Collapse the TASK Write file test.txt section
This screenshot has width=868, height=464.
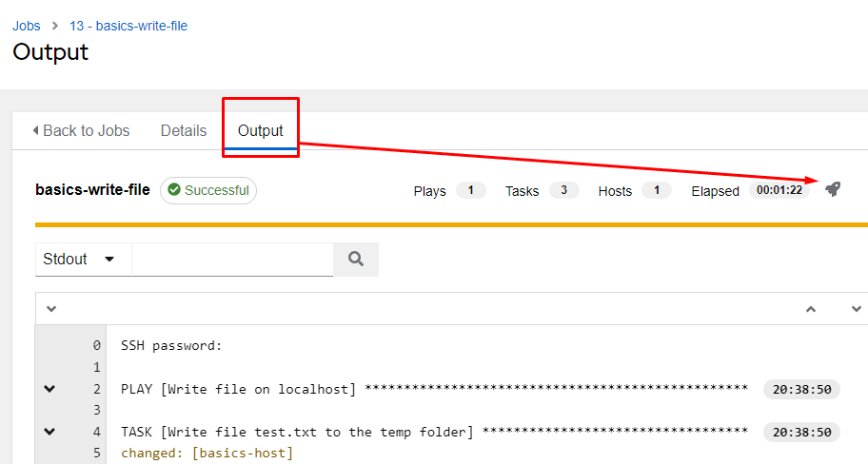[49, 432]
